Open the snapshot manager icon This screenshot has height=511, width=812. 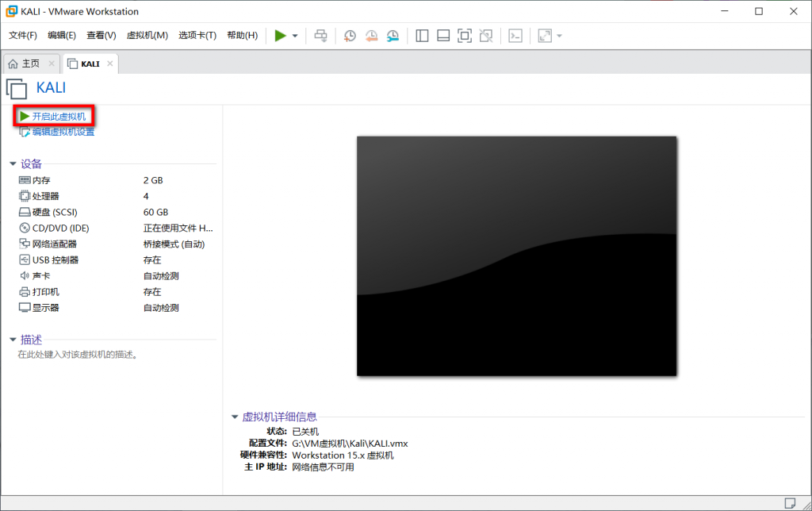click(x=393, y=35)
